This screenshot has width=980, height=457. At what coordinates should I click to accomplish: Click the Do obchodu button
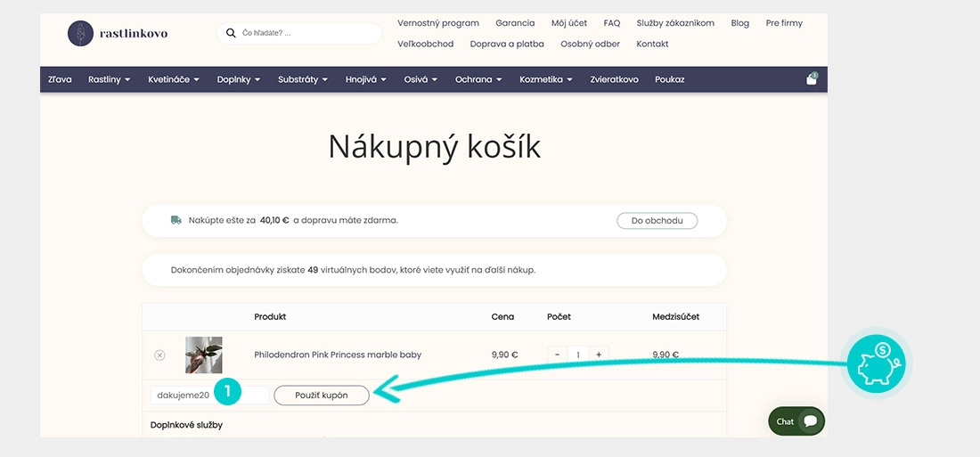pyautogui.click(x=657, y=221)
